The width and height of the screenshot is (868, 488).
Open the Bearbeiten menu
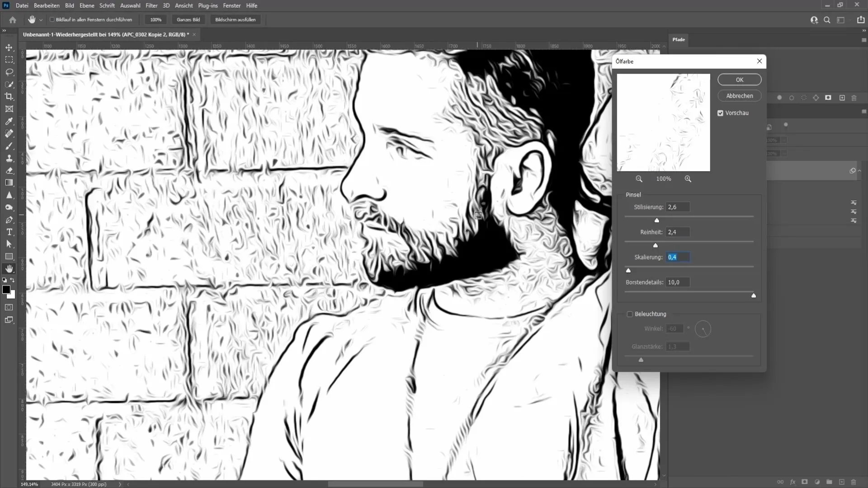(47, 5)
